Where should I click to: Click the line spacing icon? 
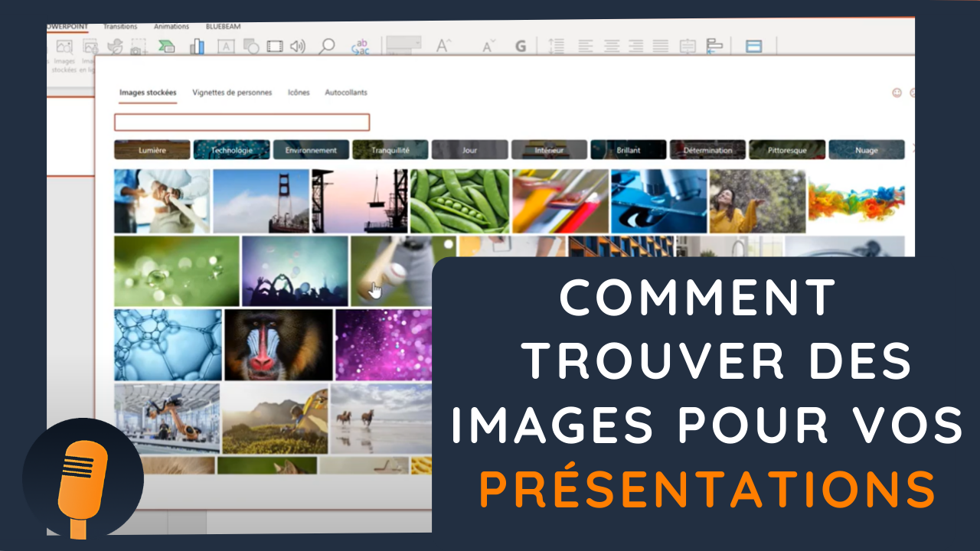(557, 47)
